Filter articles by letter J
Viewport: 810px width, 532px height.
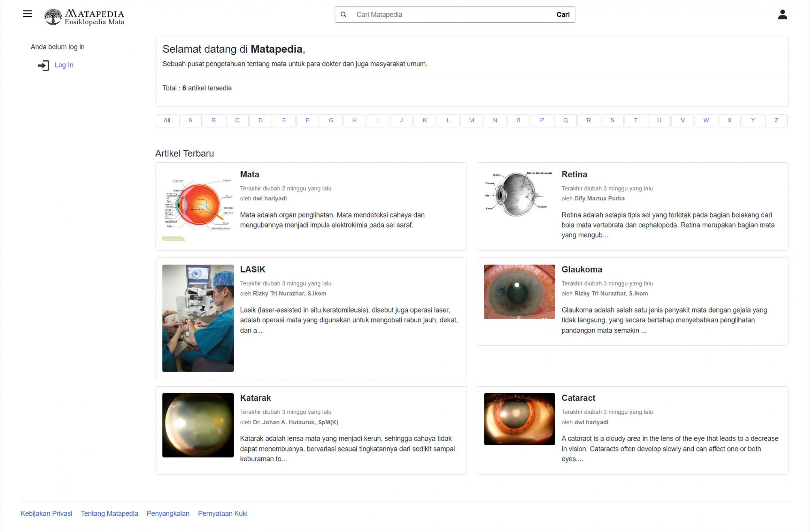click(x=401, y=121)
